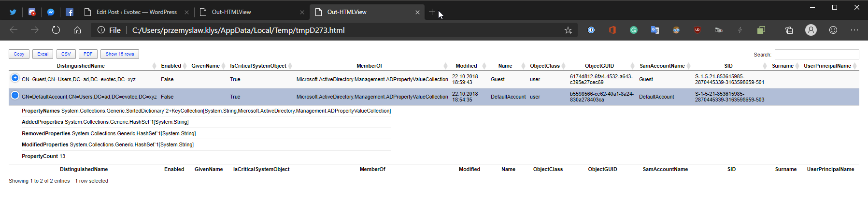Click the table Search input field
Screen dimensions: 868x201
pyautogui.click(x=816, y=55)
